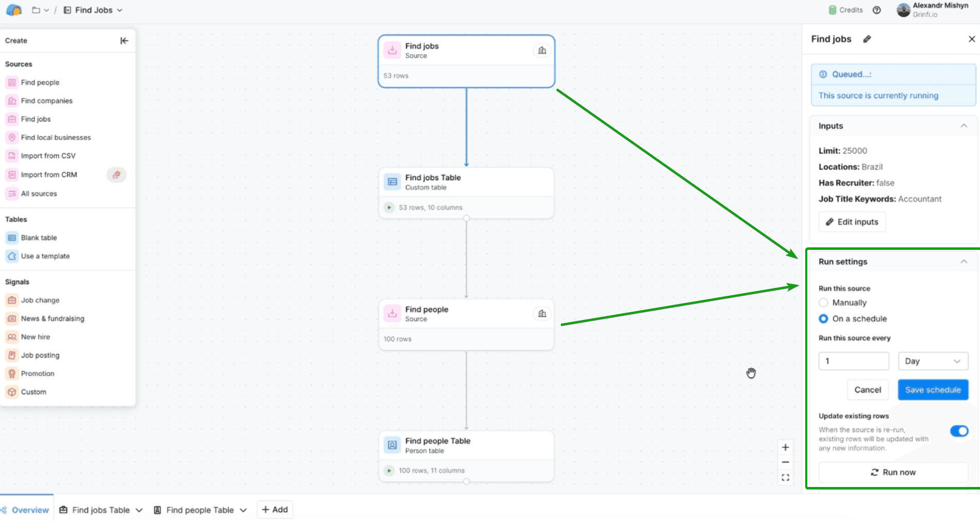Collapse the Run settings section
The image size is (980, 521).
click(964, 262)
